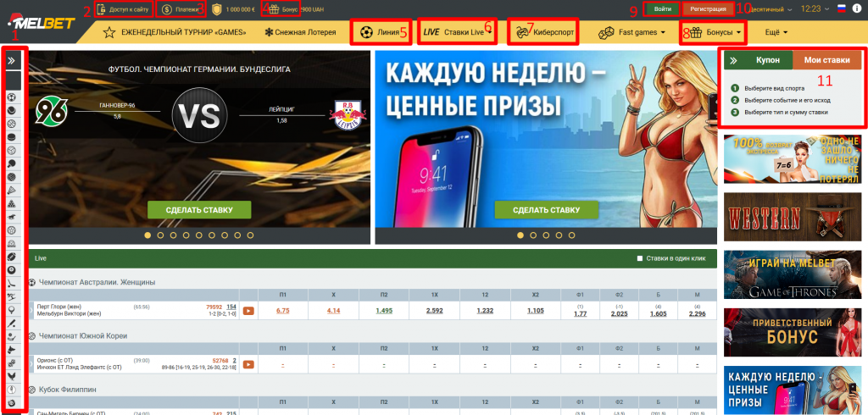Open the 100% возврат экспресса banner
Viewport: 868px width, 415px height.
pyautogui.click(x=793, y=159)
